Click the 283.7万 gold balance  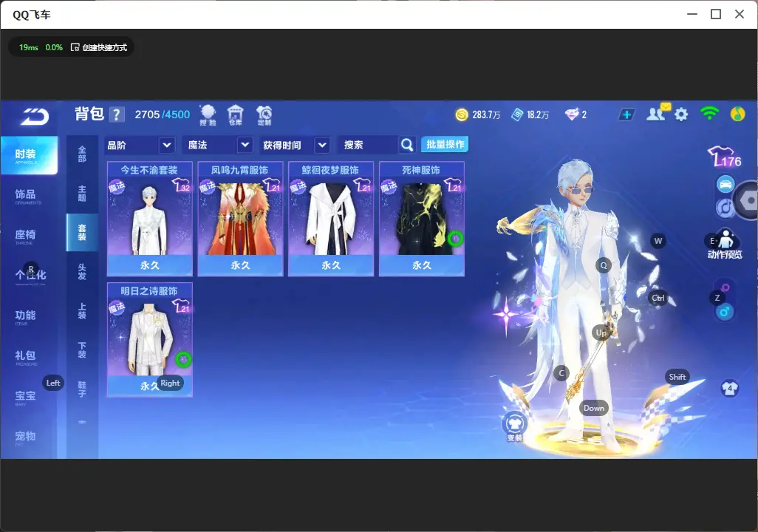coord(486,115)
